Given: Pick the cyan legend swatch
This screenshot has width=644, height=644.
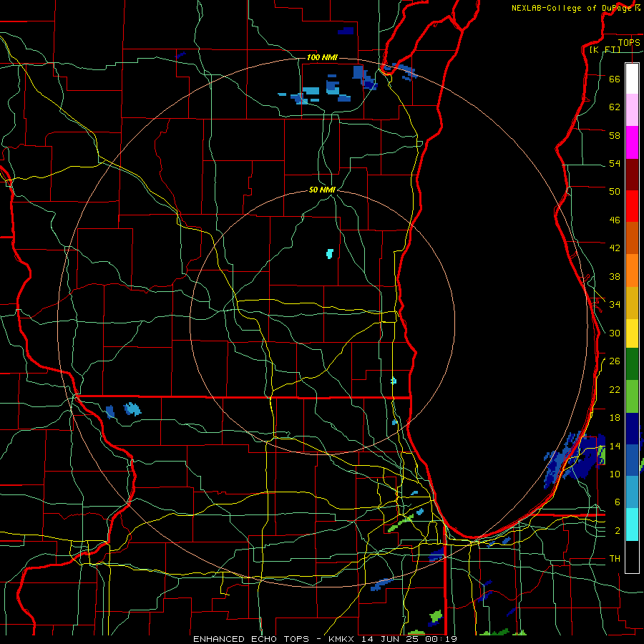Looking at the screenshot, I should [x=632, y=525].
